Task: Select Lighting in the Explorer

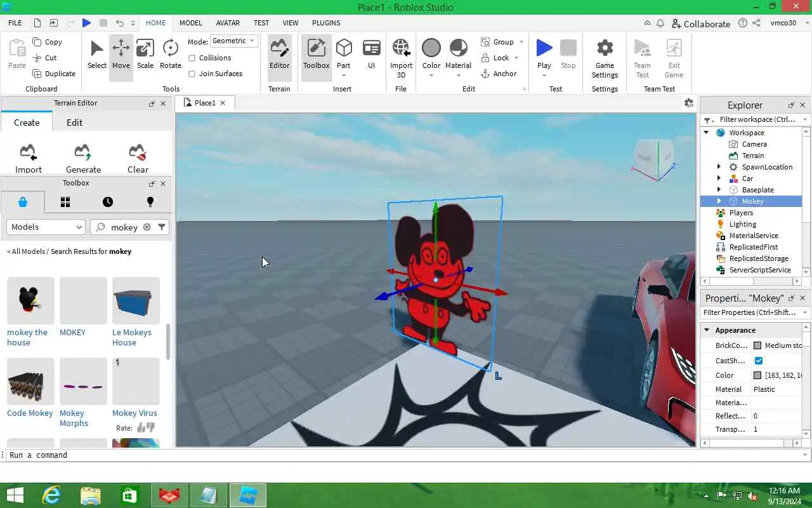Action: (742, 224)
